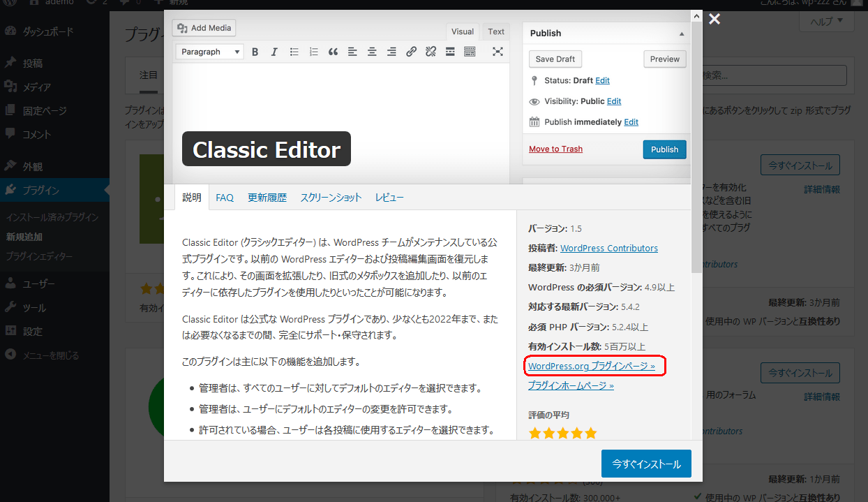Click 有効インストール数: 5百万以上 text
The image size is (868, 502).
tap(587, 346)
